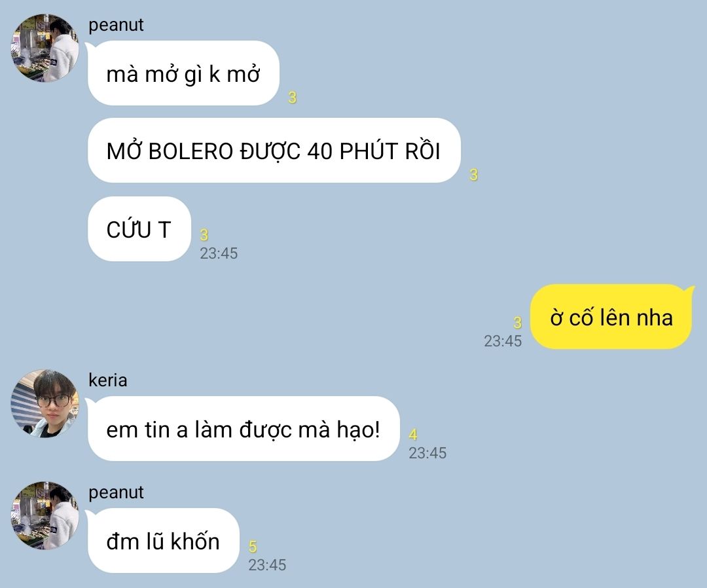Tap unread count 4 next to keria's message

pos(413,435)
